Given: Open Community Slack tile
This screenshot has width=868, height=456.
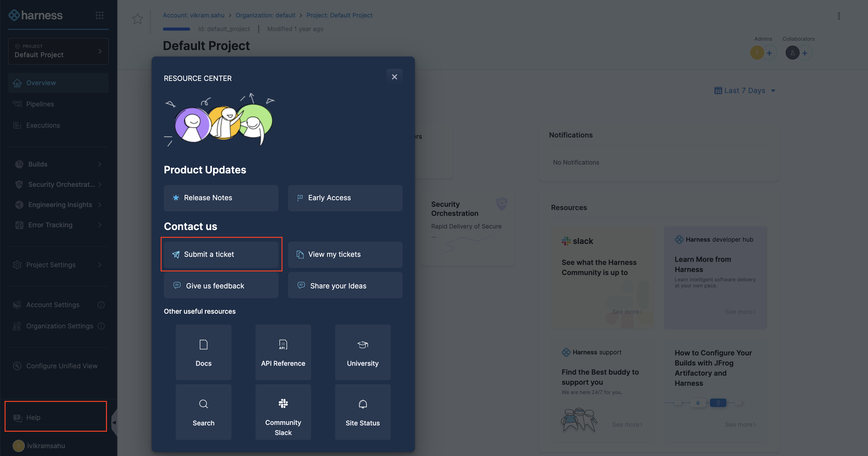Looking at the screenshot, I should [x=283, y=412].
